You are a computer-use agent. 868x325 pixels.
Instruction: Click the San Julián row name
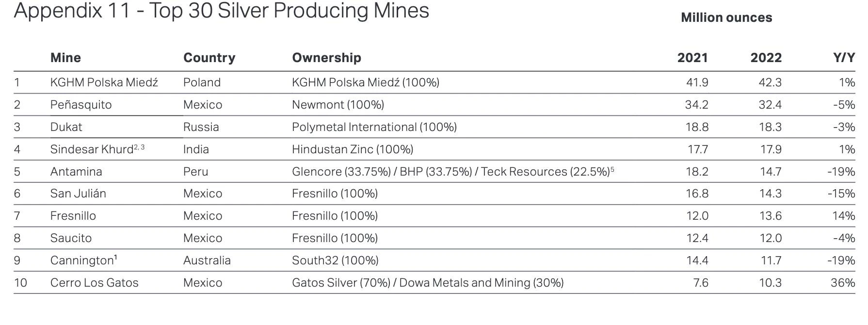(78, 194)
